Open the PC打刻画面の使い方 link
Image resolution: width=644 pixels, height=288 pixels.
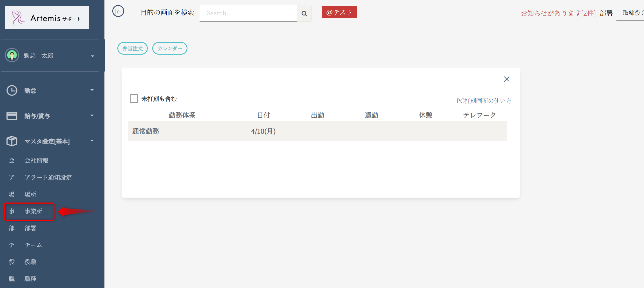click(x=484, y=101)
